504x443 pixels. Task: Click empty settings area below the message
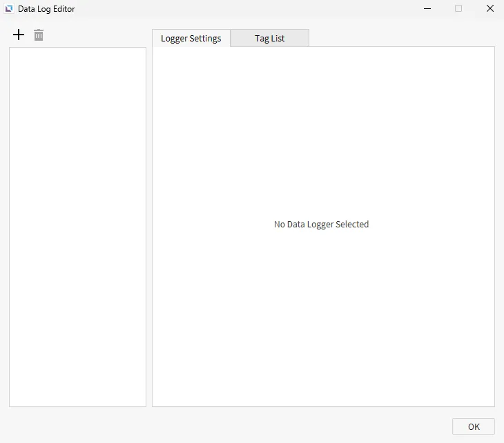tap(323, 318)
